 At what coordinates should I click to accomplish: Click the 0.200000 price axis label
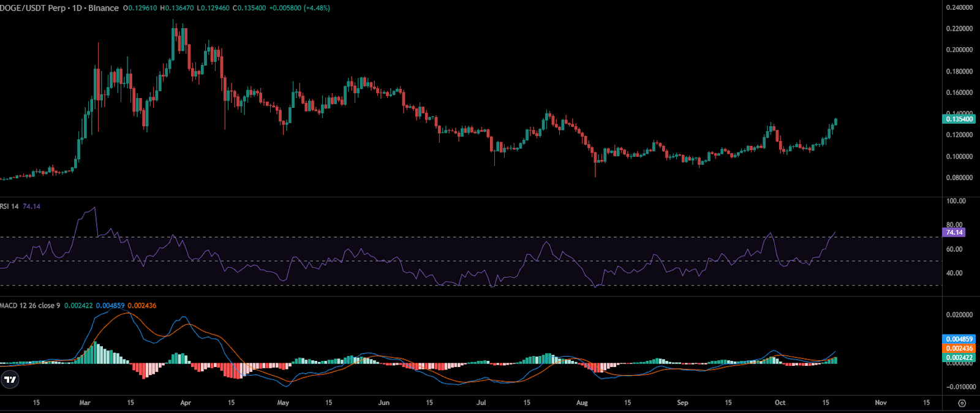pyautogui.click(x=959, y=50)
